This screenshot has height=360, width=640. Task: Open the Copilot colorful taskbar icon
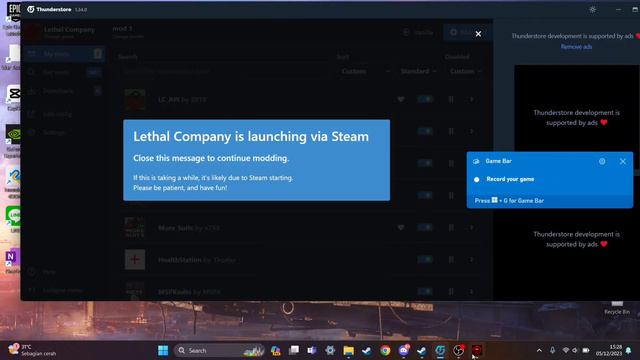click(x=276, y=350)
